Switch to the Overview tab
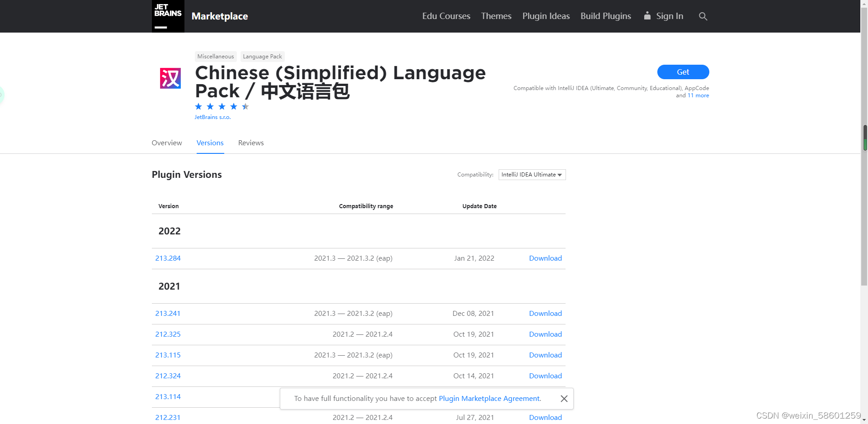The height and width of the screenshot is (424, 868). [x=167, y=143]
